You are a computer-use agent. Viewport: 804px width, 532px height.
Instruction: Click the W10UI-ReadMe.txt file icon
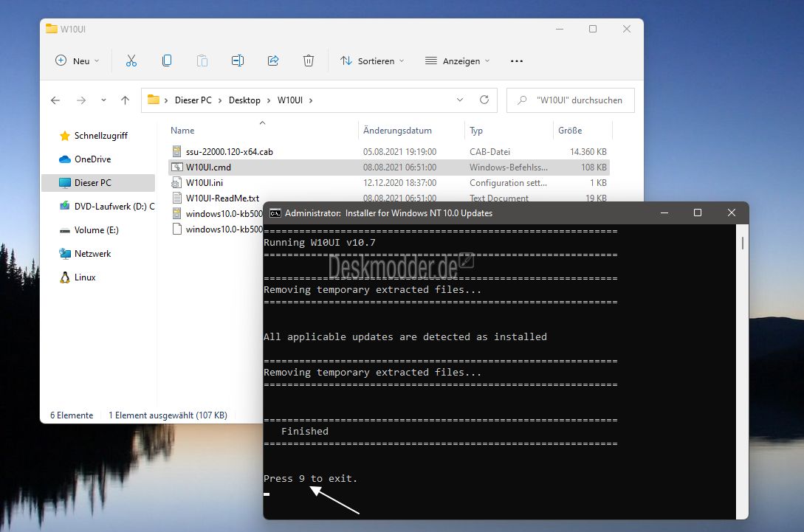177,198
